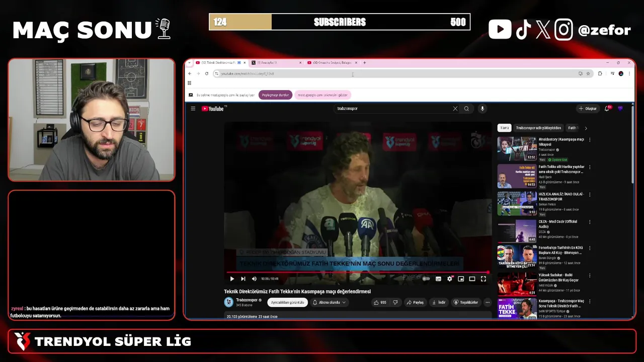Open the Chrome apps grid in bookmarks bar
The image size is (644, 362).
[190, 83]
